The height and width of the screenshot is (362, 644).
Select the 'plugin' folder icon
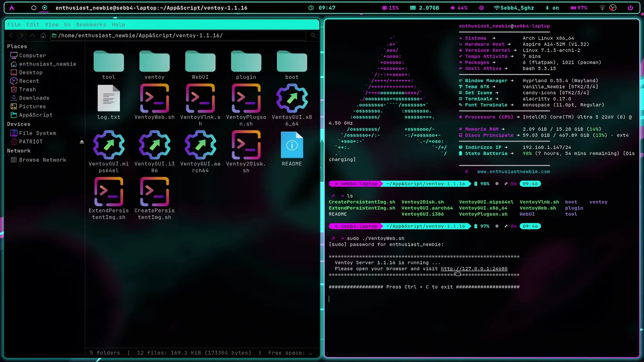(246, 61)
